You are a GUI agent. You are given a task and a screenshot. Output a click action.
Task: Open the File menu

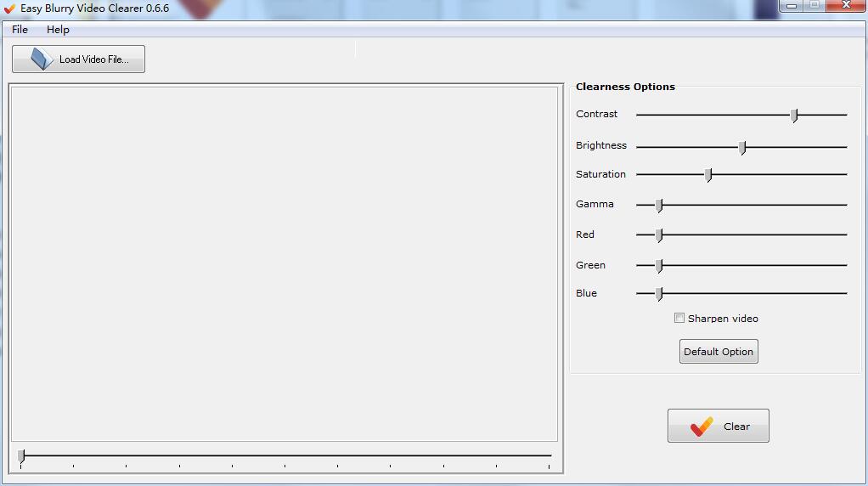click(20, 30)
